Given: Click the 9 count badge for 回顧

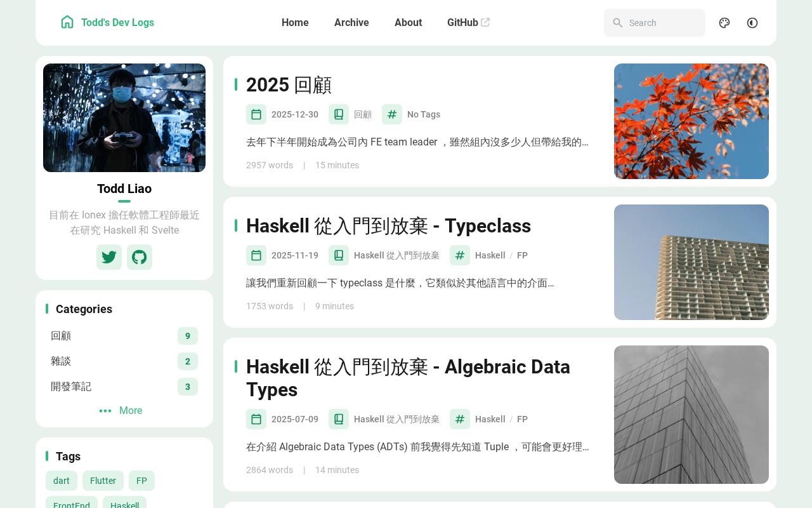Looking at the screenshot, I should [188, 336].
